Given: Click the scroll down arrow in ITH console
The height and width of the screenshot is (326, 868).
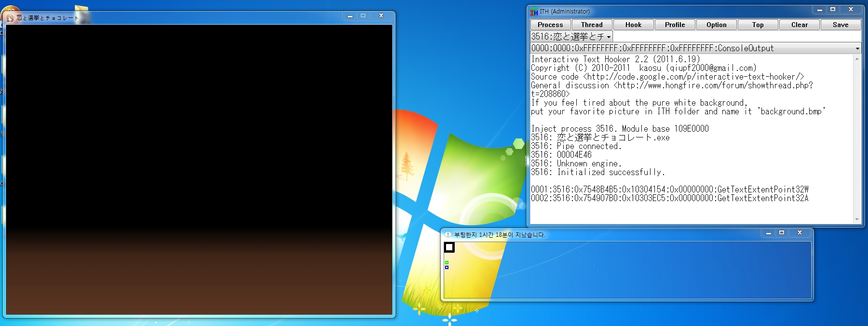Looking at the screenshot, I should pyautogui.click(x=857, y=219).
